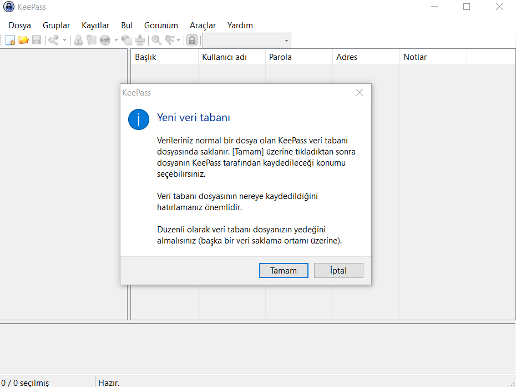516x388 pixels.
Task: Open the Bul menu
Action: [127, 25]
